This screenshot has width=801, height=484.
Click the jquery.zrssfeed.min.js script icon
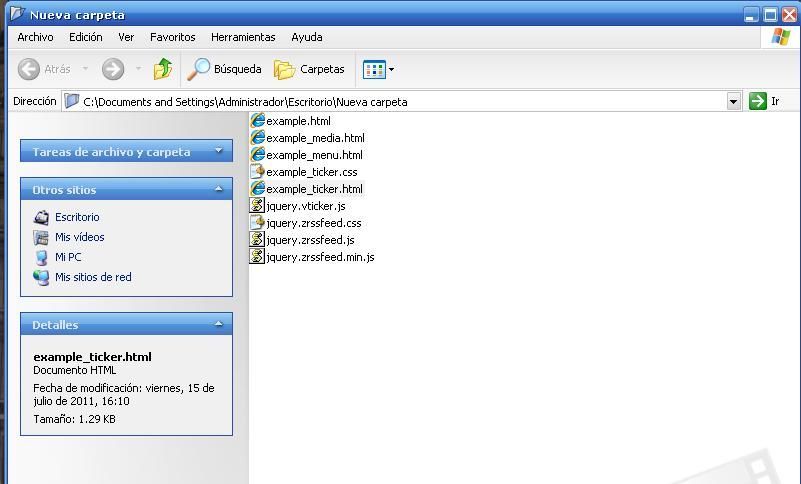257,256
